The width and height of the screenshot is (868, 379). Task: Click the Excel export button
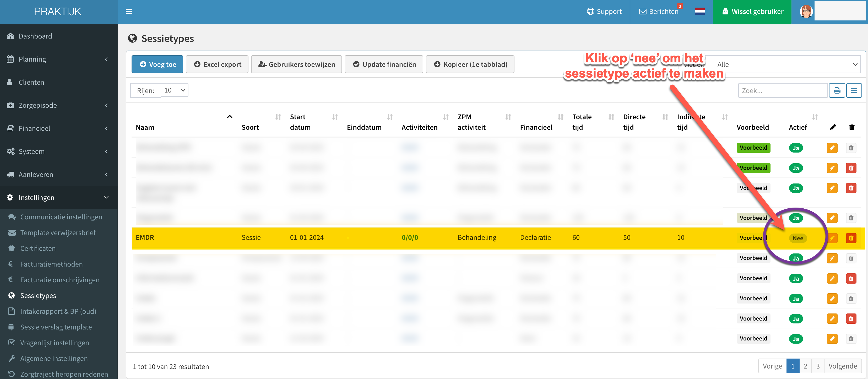217,64
